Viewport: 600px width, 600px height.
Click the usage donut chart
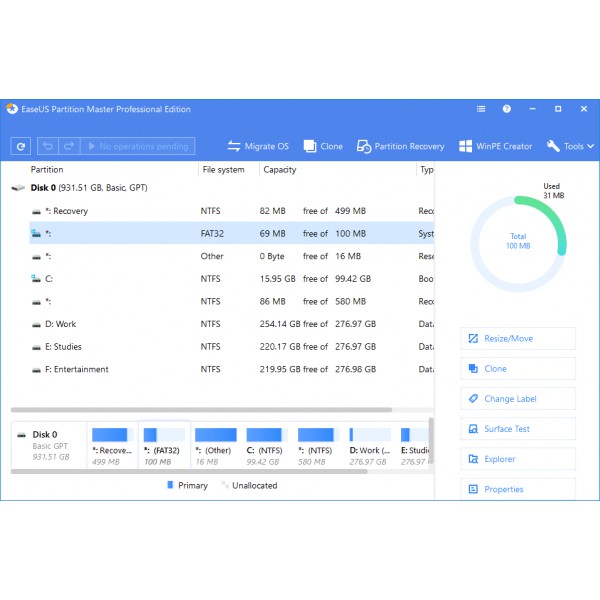(x=518, y=244)
